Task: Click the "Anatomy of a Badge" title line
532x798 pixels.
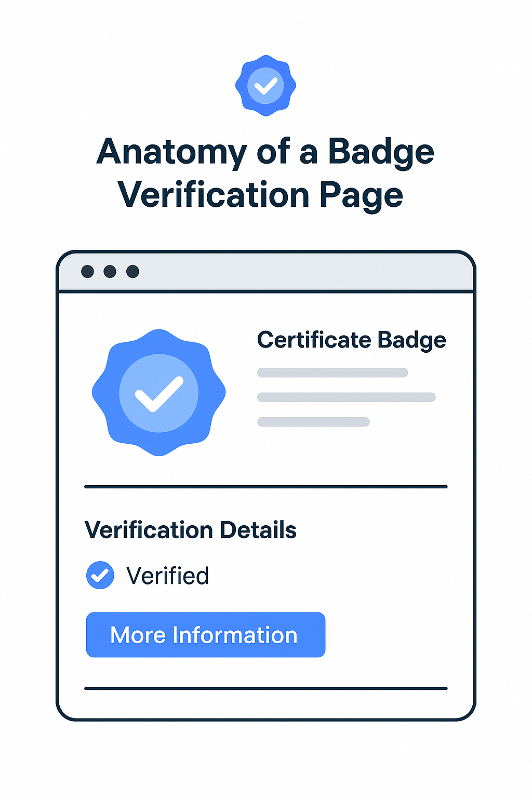Action: coord(265,152)
